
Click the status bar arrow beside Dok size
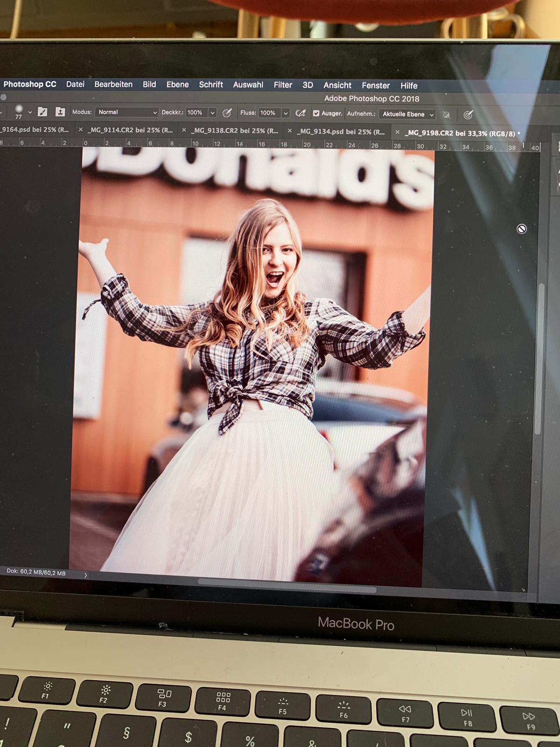(x=85, y=575)
